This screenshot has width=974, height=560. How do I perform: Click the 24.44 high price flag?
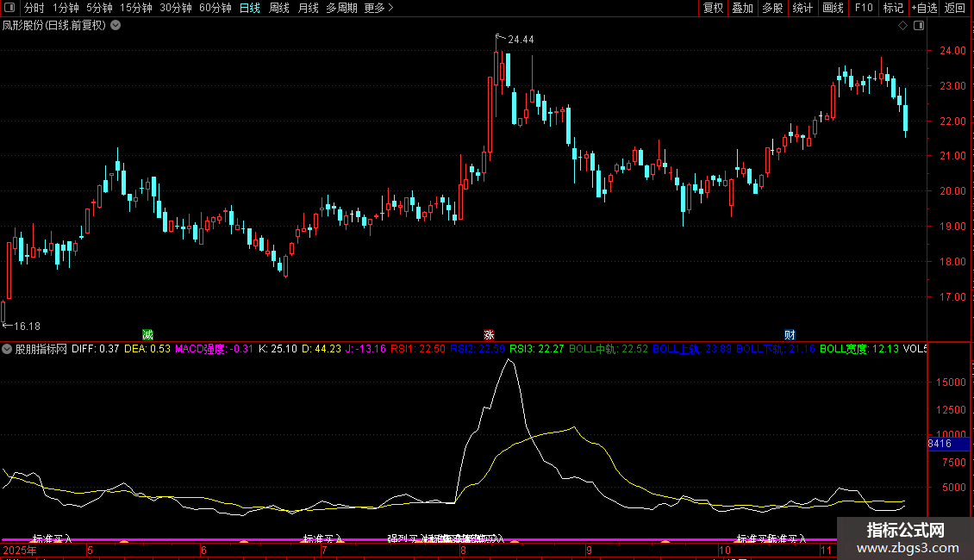point(520,40)
